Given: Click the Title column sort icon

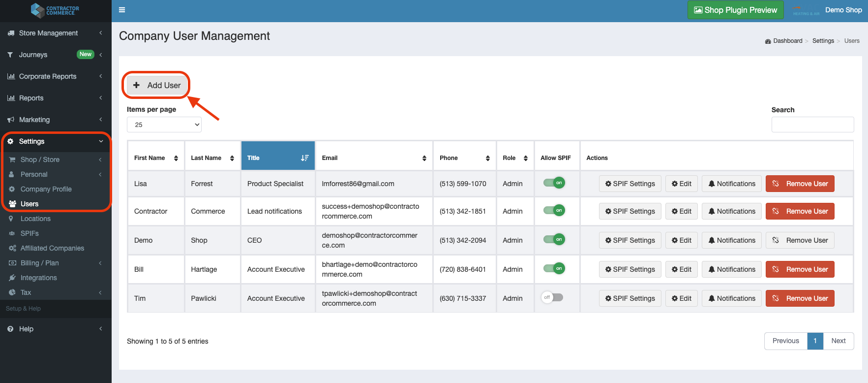Looking at the screenshot, I should pyautogui.click(x=305, y=158).
